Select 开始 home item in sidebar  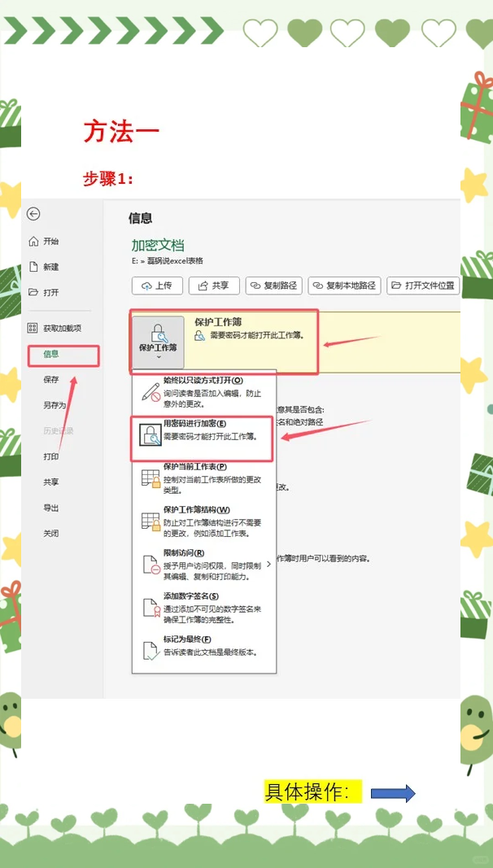pos(51,242)
